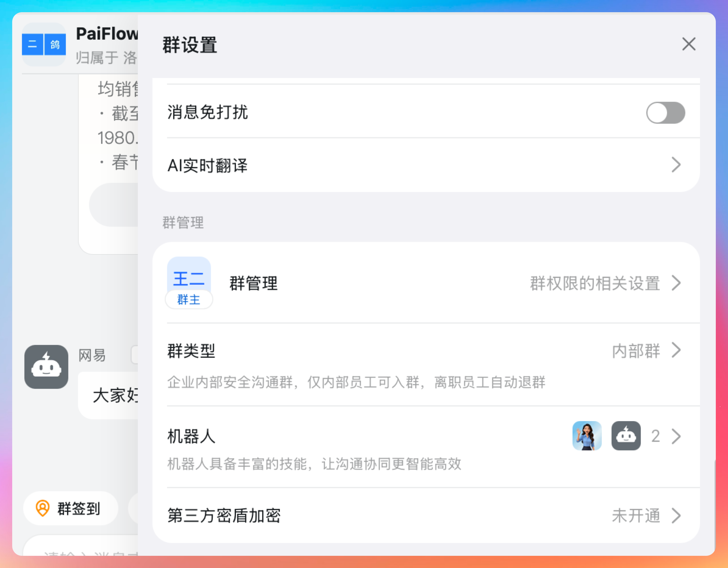This screenshot has height=568, width=728.
Task: Close the 群设置 panel
Action: [688, 44]
